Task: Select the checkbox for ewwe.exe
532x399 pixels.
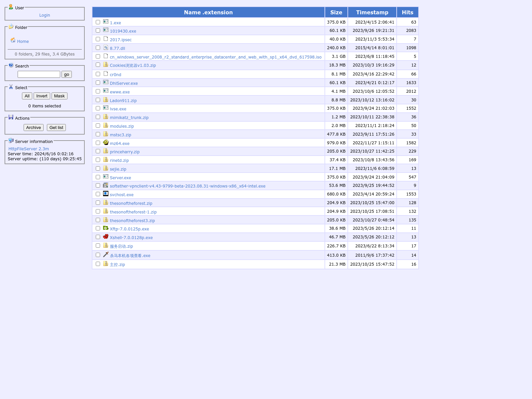Action: [98, 91]
